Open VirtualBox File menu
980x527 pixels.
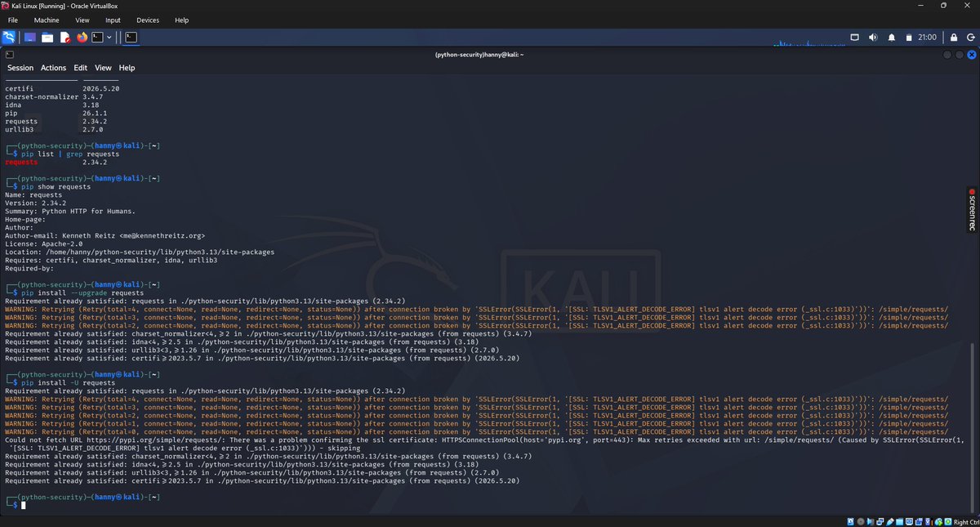[x=13, y=20]
